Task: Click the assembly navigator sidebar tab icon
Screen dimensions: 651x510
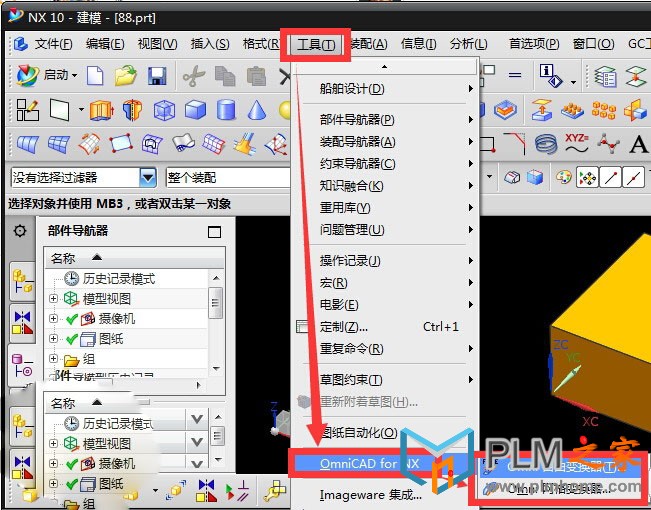Action: [x=22, y=282]
